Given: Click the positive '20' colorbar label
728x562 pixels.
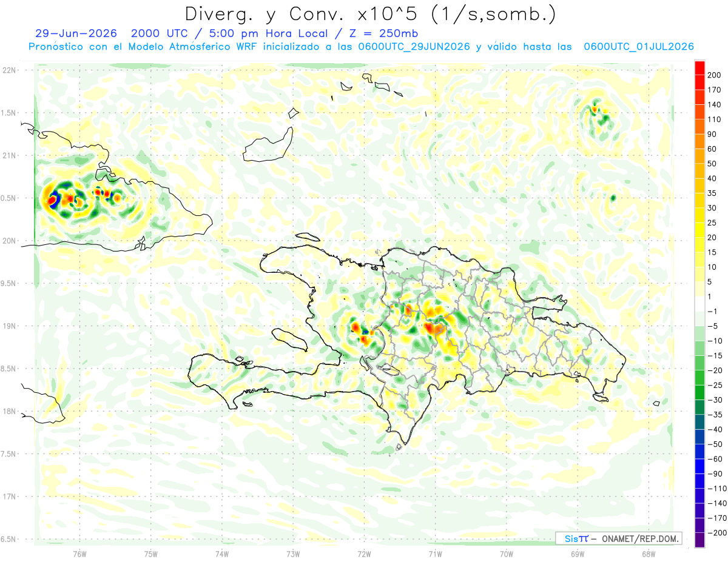Looking at the screenshot, I should (x=712, y=238).
